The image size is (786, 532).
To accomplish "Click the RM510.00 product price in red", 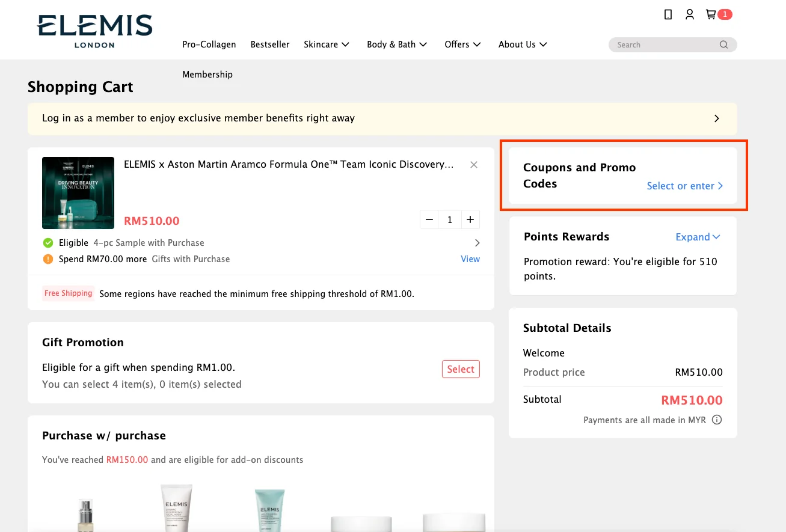I will (152, 221).
